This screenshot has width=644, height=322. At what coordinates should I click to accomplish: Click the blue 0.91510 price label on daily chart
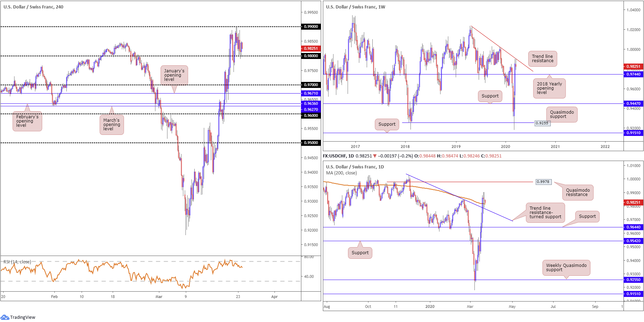(633, 294)
